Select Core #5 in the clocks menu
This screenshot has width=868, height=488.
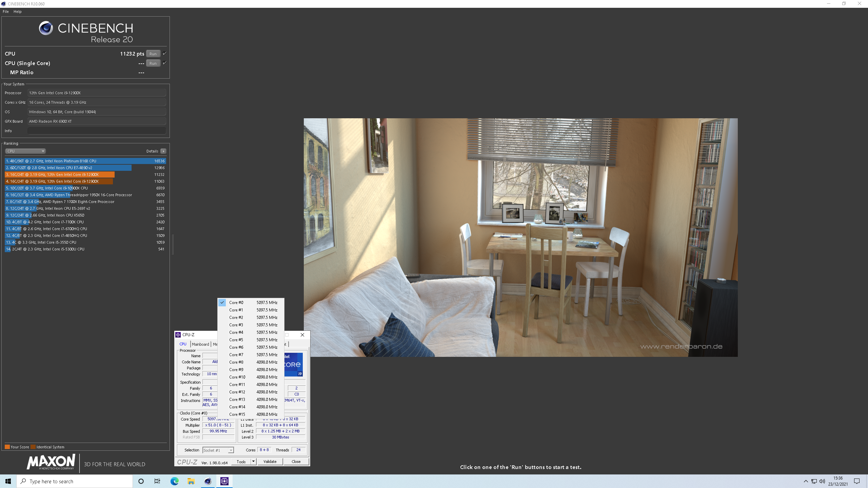251,340
